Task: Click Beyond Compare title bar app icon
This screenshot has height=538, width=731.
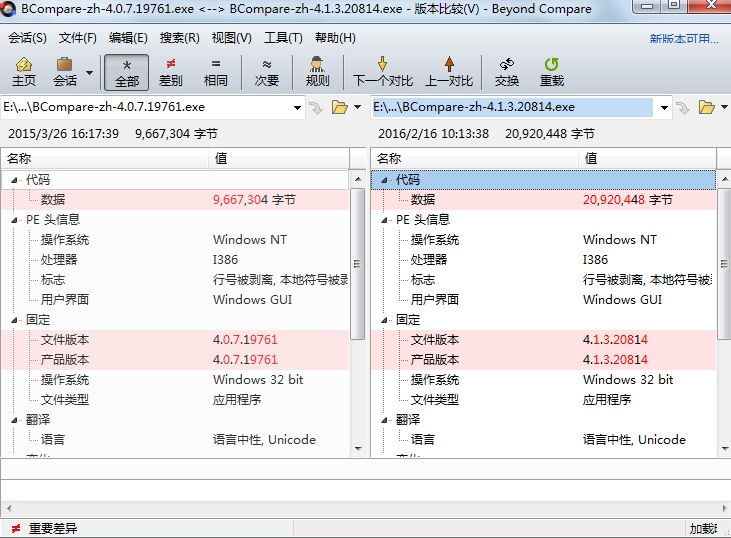Action: click(x=8, y=8)
